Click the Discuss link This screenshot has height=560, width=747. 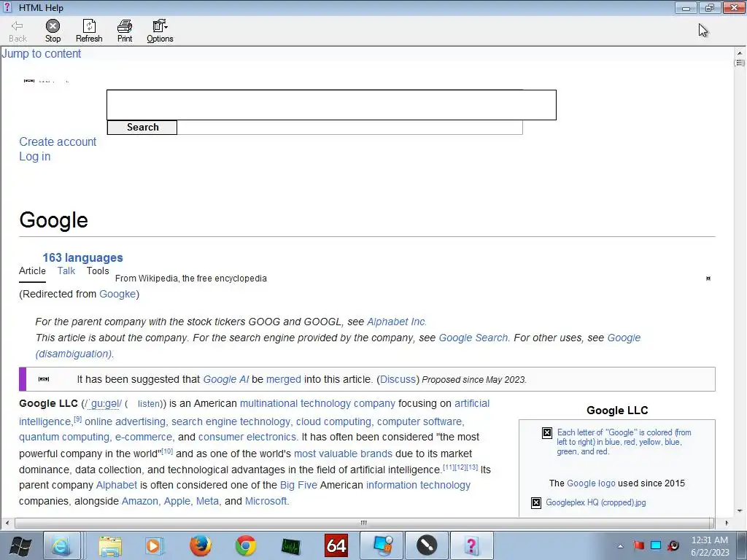pos(398,379)
